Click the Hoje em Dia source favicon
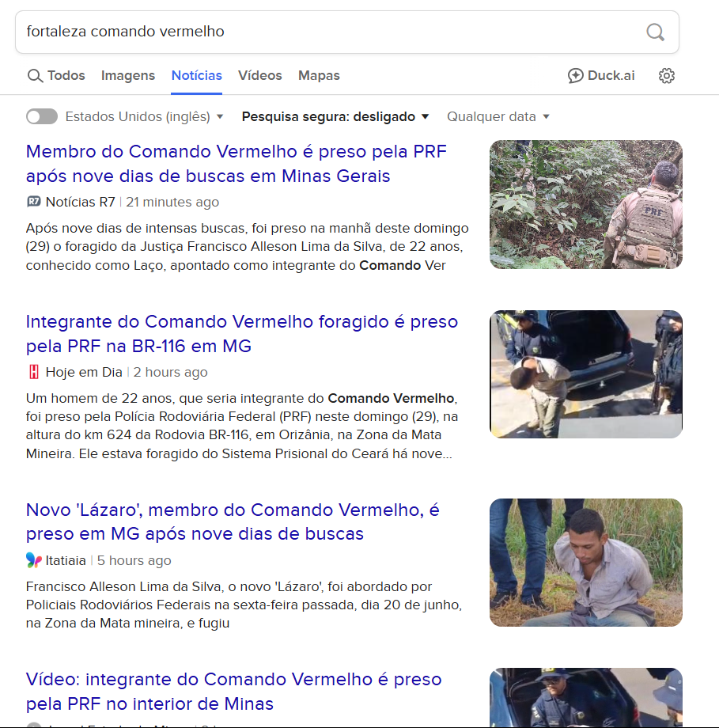The width and height of the screenshot is (719, 728). tap(33, 372)
